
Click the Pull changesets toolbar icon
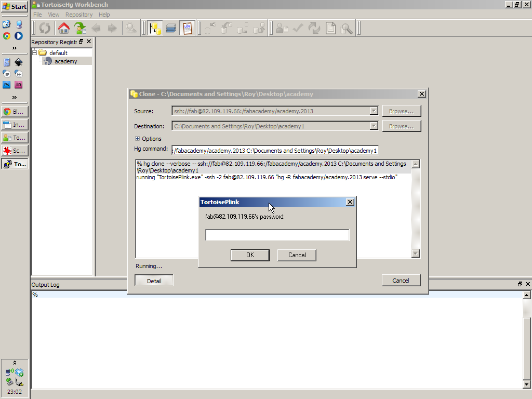pyautogui.click(x=227, y=28)
